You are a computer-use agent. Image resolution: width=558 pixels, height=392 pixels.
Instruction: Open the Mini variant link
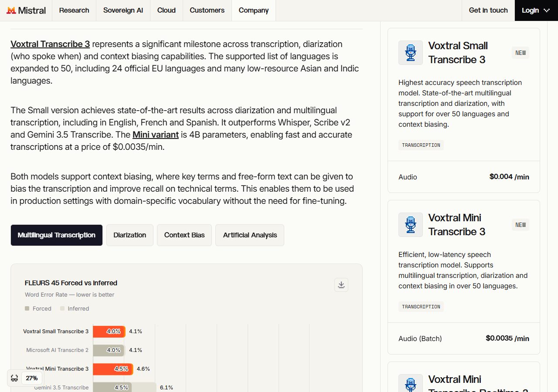[156, 135]
